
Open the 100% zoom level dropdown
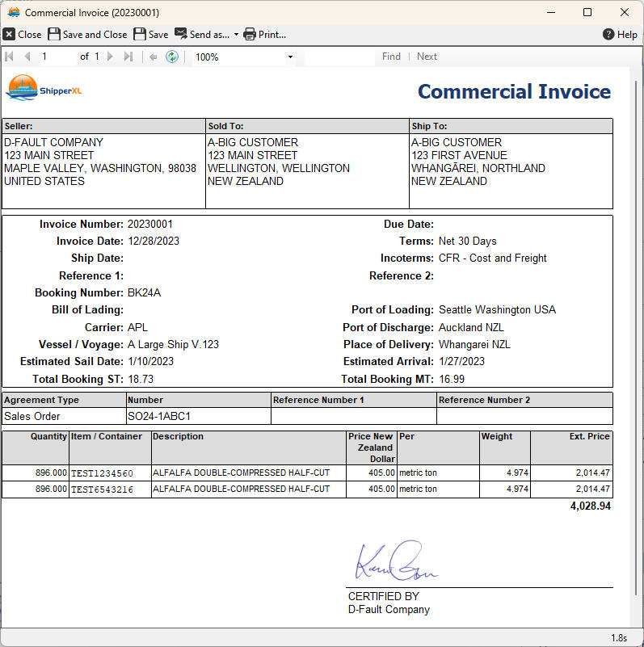tap(290, 57)
